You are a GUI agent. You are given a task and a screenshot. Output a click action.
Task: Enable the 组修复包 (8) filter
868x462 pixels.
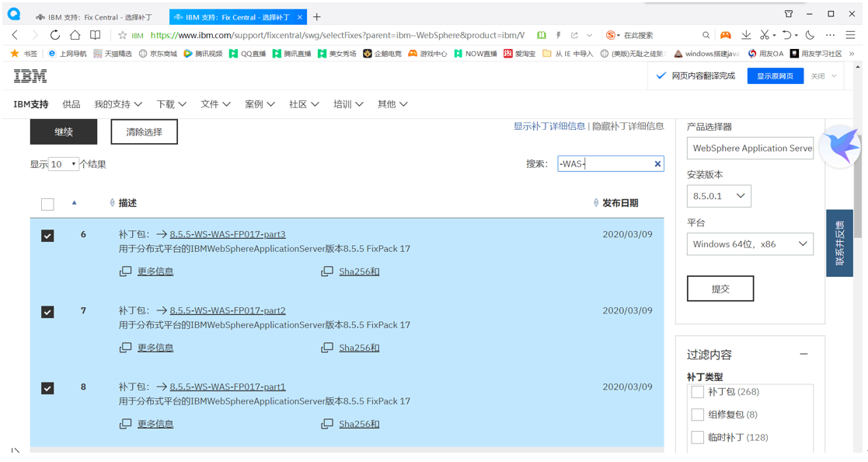coord(698,415)
